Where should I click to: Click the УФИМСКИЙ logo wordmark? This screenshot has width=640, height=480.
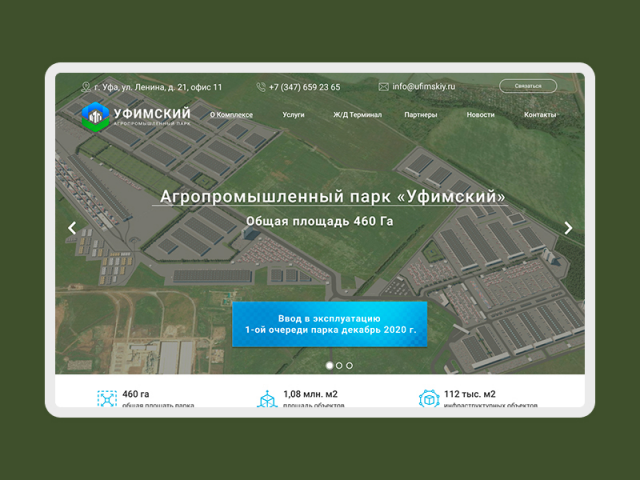pos(152,113)
